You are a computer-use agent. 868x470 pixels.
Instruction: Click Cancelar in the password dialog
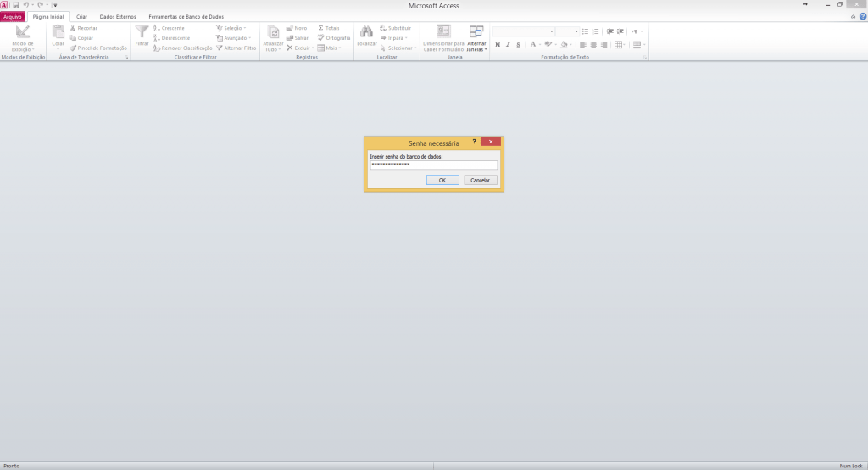click(x=480, y=180)
